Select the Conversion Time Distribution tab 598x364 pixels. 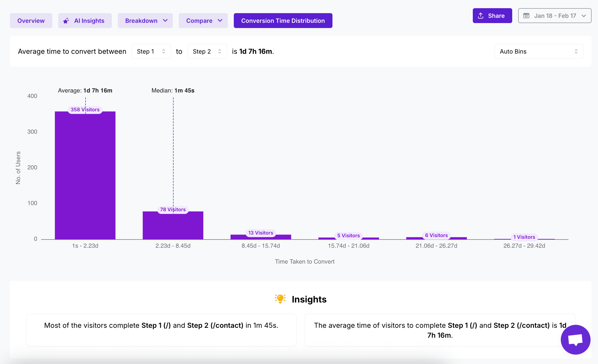283,21
